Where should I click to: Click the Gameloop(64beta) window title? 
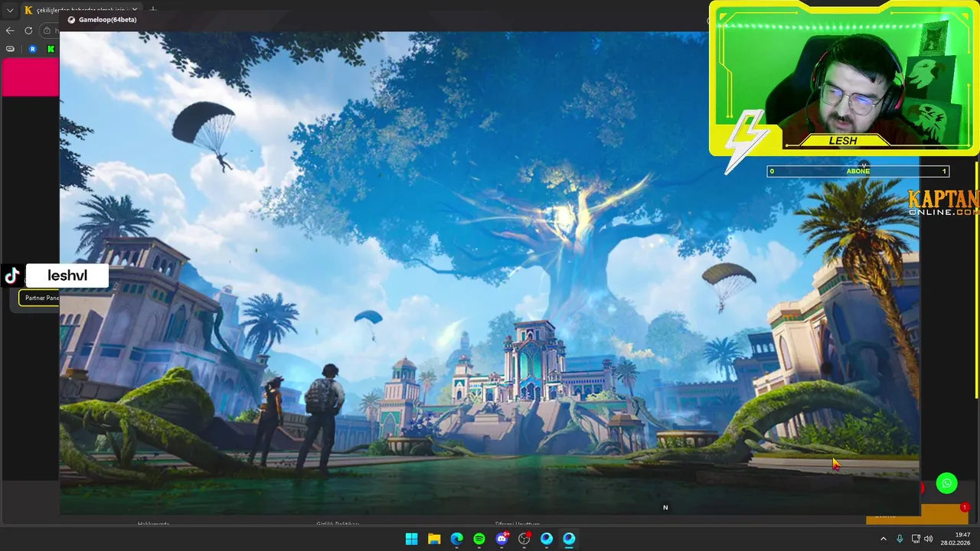coord(108,20)
